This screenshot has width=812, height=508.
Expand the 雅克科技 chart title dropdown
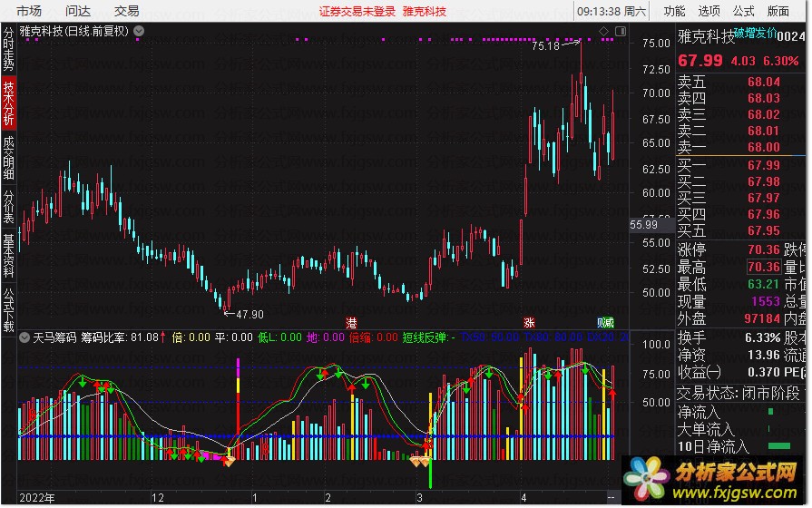click(139, 31)
